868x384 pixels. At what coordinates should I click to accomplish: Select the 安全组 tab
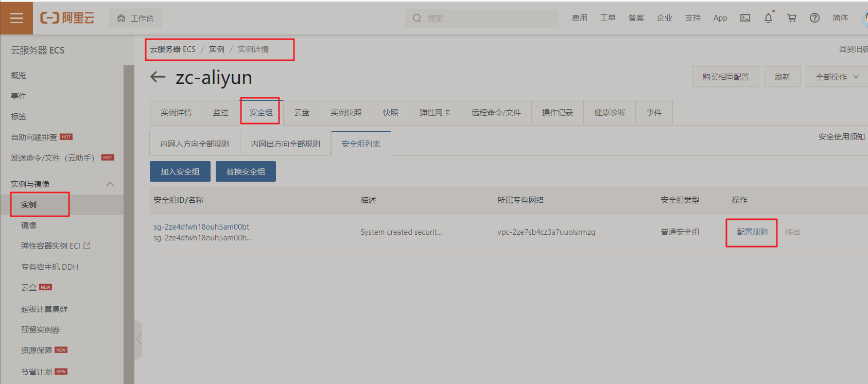261,113
